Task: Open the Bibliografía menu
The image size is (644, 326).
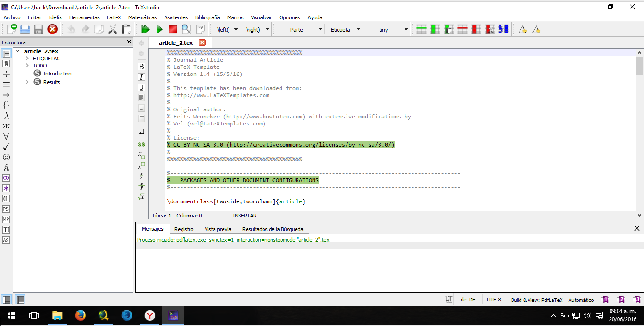Action: pos(207,17)
